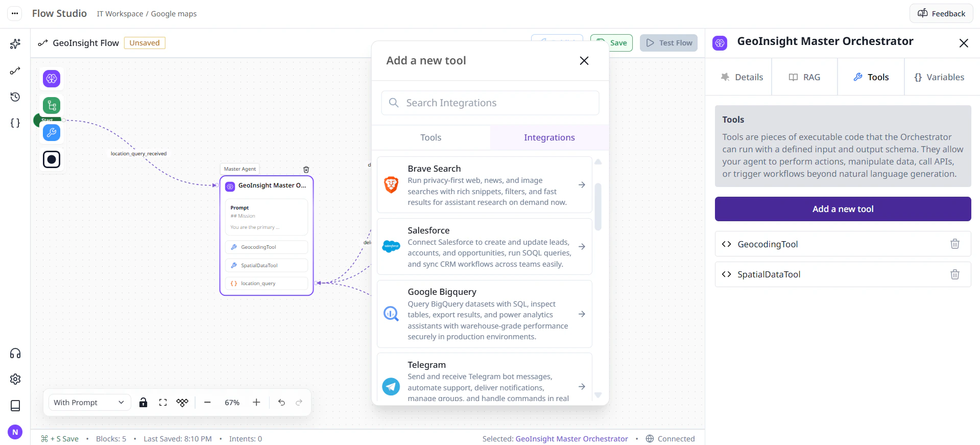Click the Feedback button
The image size is (980, 445).
pos(941,14)
